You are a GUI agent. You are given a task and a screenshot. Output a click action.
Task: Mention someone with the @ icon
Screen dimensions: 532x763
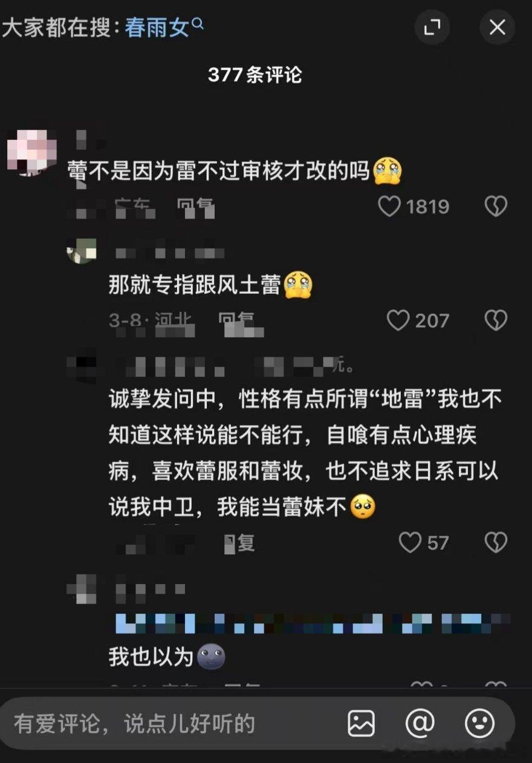420,723
